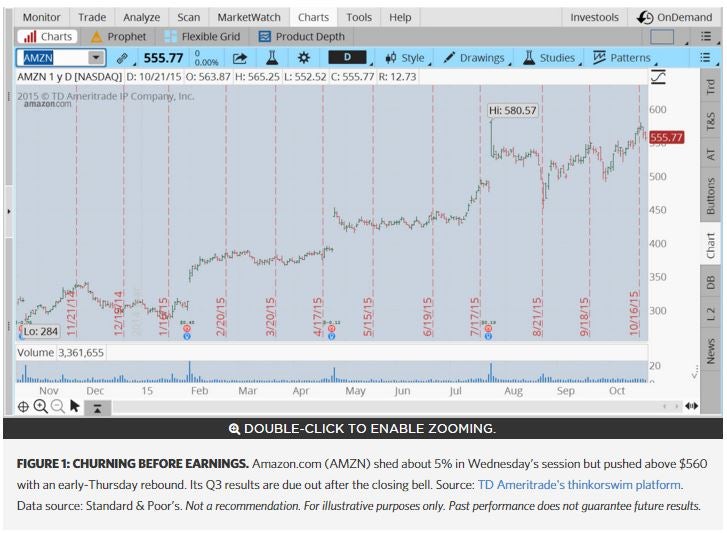Click the zoom out magnifier icon
The width and height of the screenshot is (727, 533).
[57, 406]
